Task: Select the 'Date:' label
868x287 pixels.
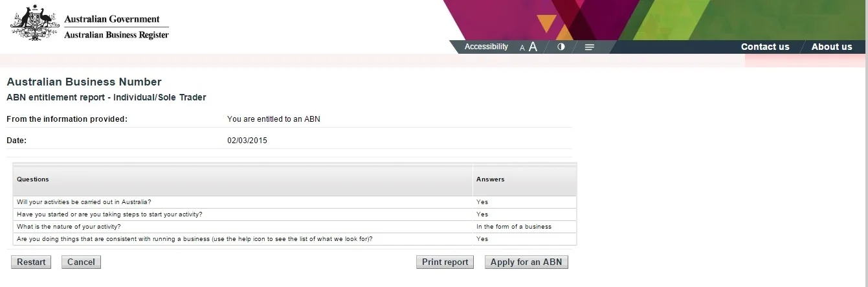Action: [16, 140]
